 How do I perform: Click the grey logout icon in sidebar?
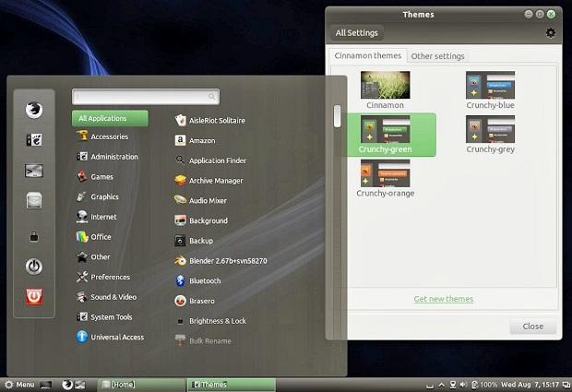pos(34,267)
